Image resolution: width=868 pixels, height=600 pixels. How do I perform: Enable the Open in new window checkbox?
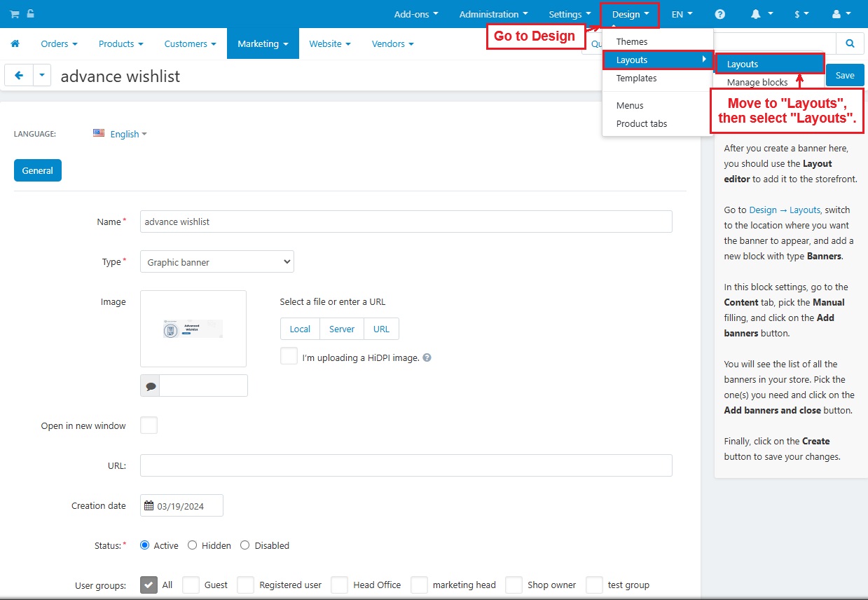149,425
